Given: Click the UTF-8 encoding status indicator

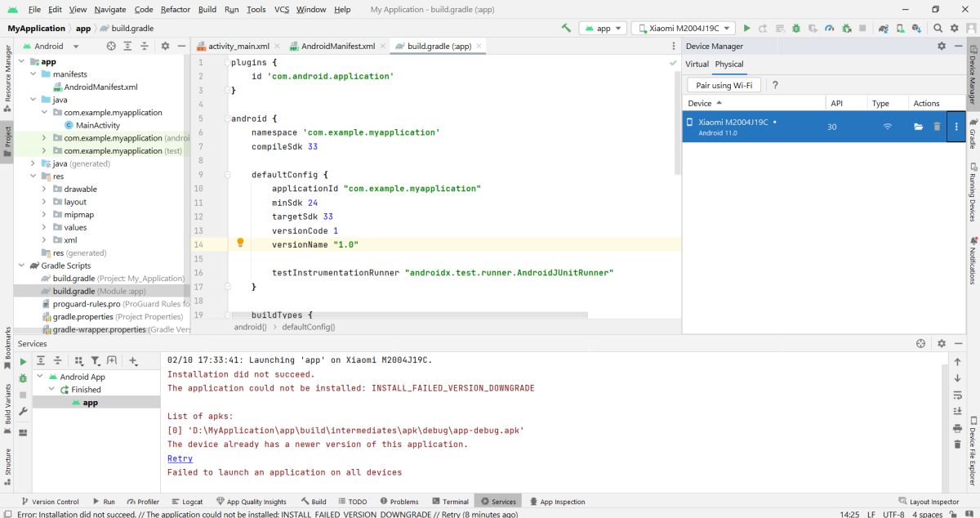Looking at the screenshot, I should [893, 514].
